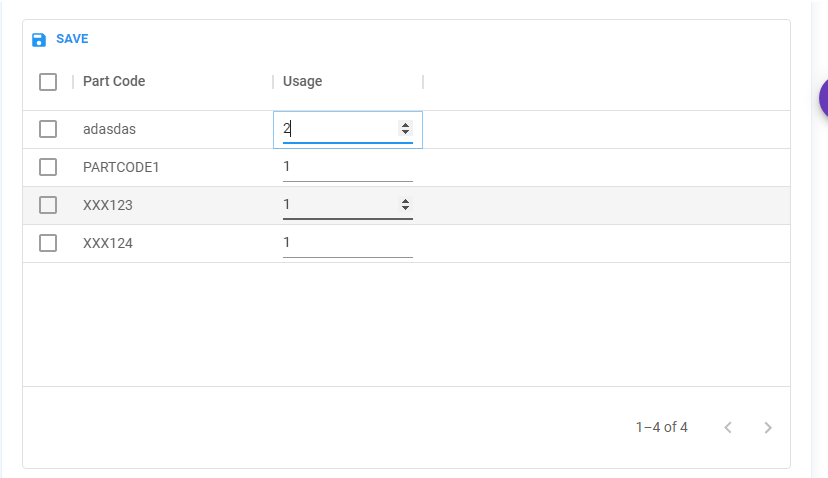828x478 pixels.
Task: Click the column separator after Usage
Action: [423, 82]
